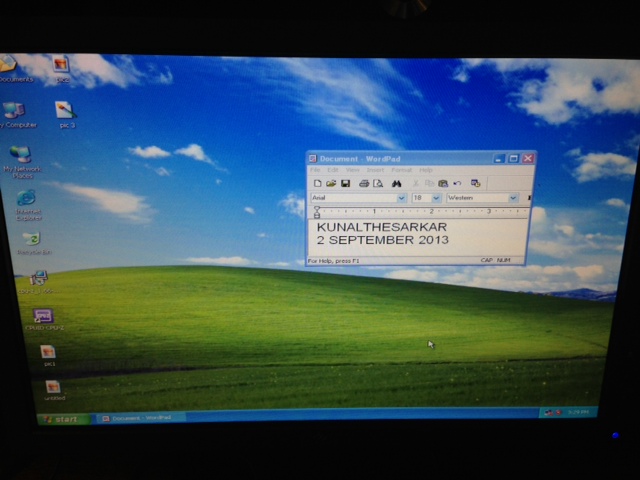Click the New document icon in WordPad
The height and width of the screenshot is (480, 640).
(318, 183)
